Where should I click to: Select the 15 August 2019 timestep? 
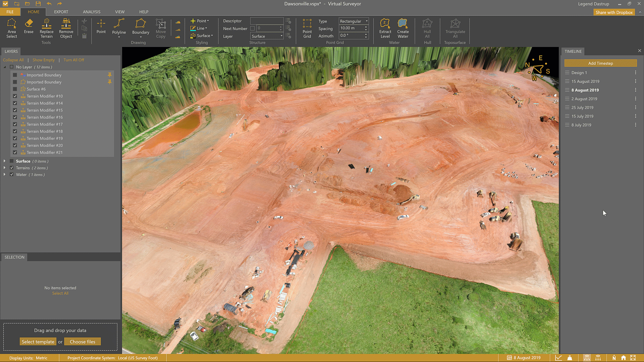click(x=585, y=81)
